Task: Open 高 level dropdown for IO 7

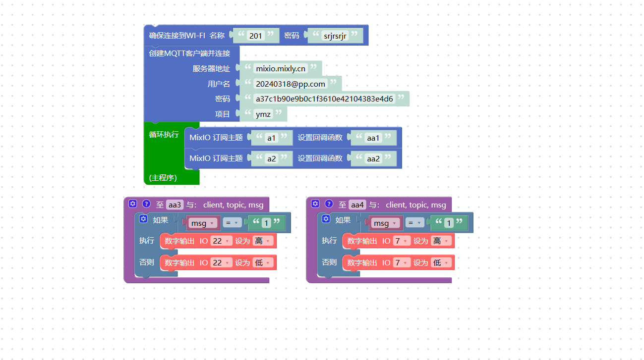Action: point(441,241)
